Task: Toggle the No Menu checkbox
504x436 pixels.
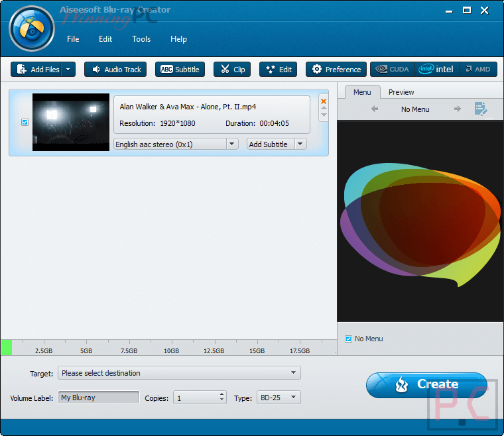Action: click(x=348, y=339)
